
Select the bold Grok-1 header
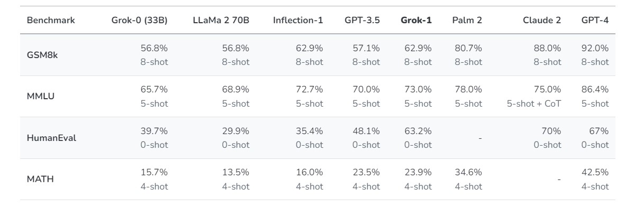click(416, 21)
